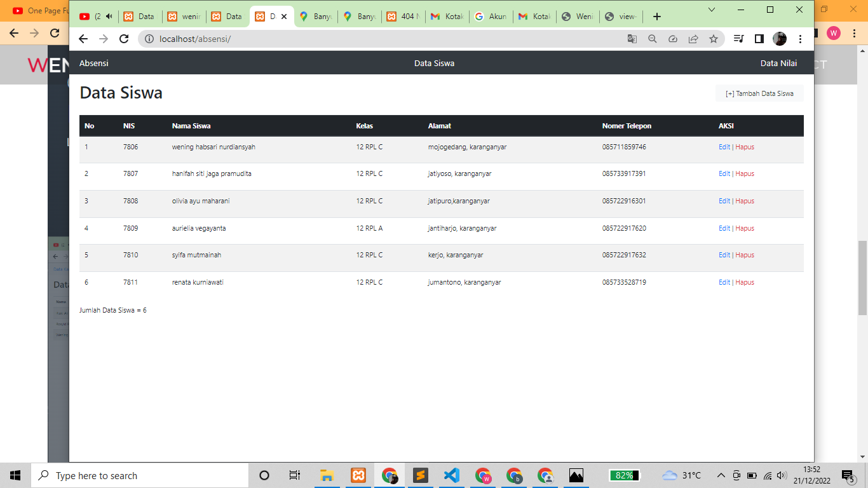Open the Chrome three-dot menu
The width and height of the screenshot is (868, 488).
pos(800,39)
